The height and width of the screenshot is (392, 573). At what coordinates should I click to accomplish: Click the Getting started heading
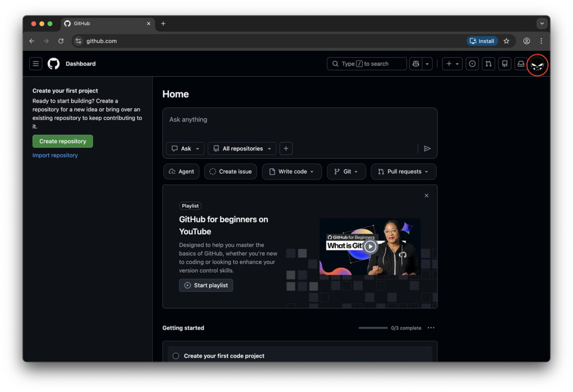(x=183, y=328)
